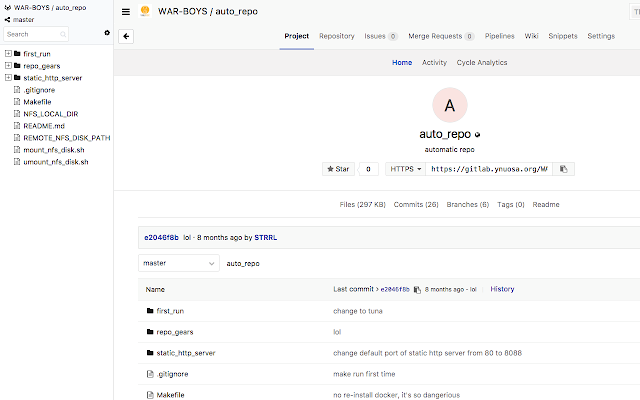Click the file icon of NFS_LOCAL_DIR in tree
The image size is (640, 400).
coord(17,113)
